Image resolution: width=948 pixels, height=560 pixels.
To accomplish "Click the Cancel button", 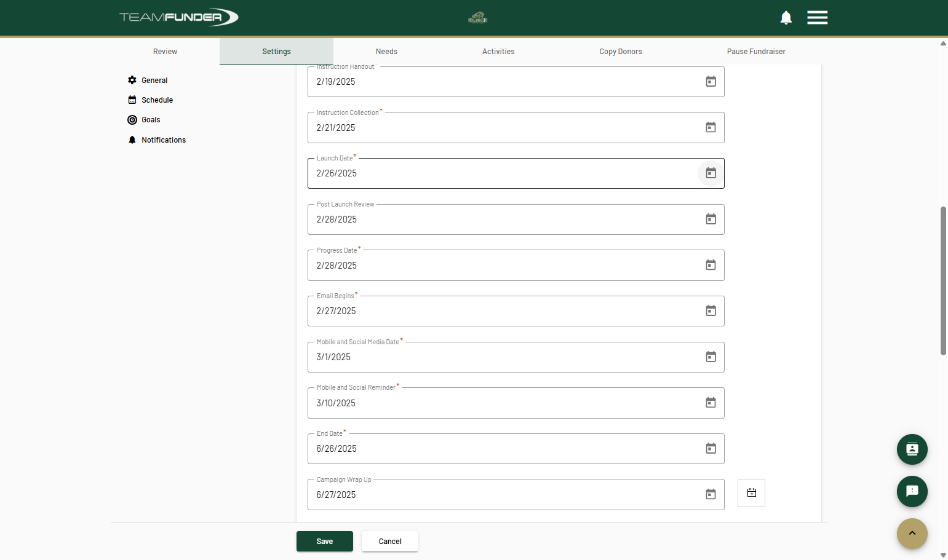I will click(x=390, y=542).
